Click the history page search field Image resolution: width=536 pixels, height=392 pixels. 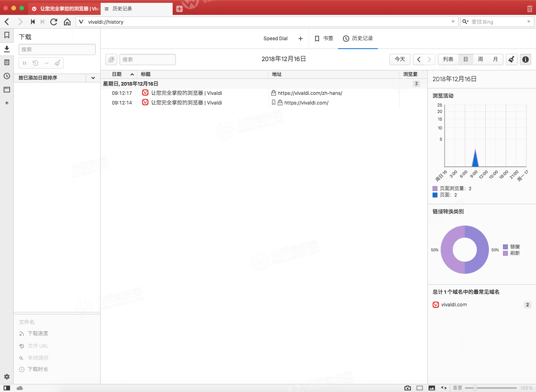point(148,59)
